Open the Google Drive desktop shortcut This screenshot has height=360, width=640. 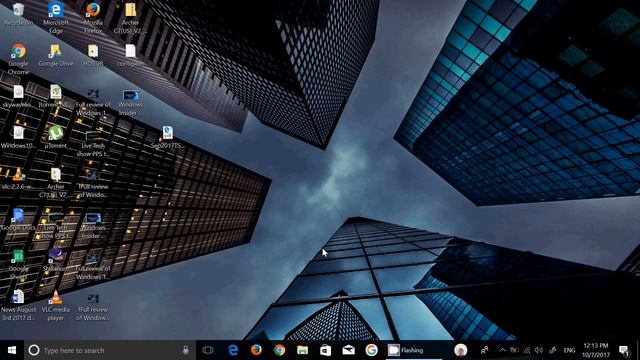(56, 55)
